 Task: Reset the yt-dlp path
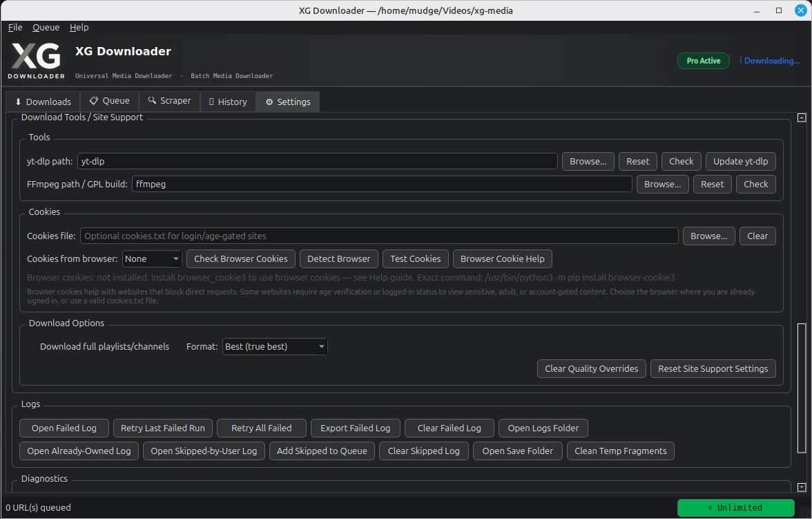tap(637, 161)
